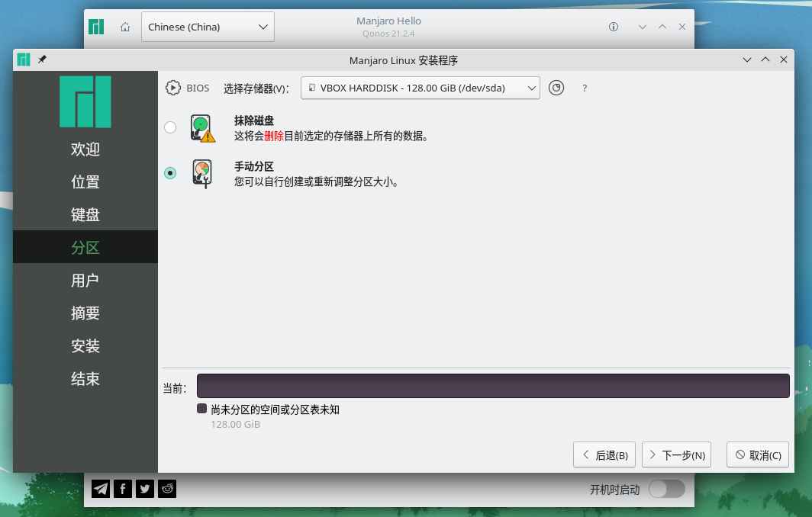This screenshot has width=812, height=517.
Task: Close the Manjaro Hello window
Action: 682,27
